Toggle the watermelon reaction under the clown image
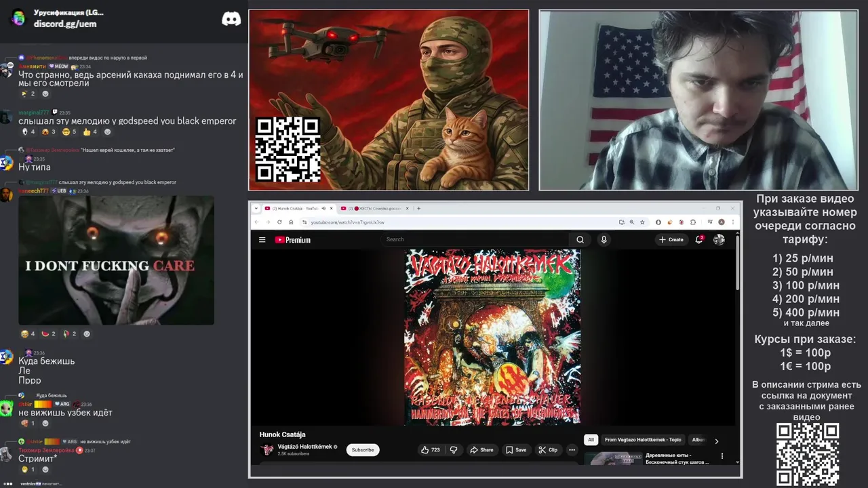Viewport: 868px width, 488px height. click(49, 333)
